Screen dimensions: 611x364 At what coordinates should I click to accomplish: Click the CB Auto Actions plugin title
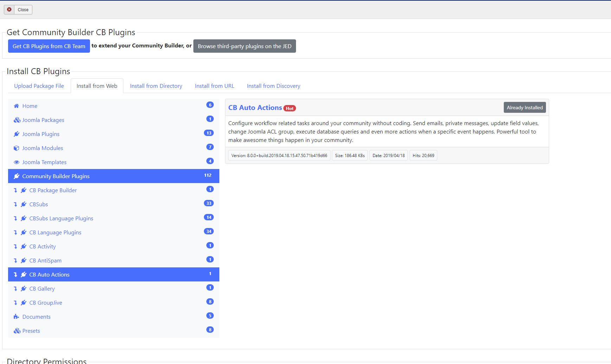[255, 108]
